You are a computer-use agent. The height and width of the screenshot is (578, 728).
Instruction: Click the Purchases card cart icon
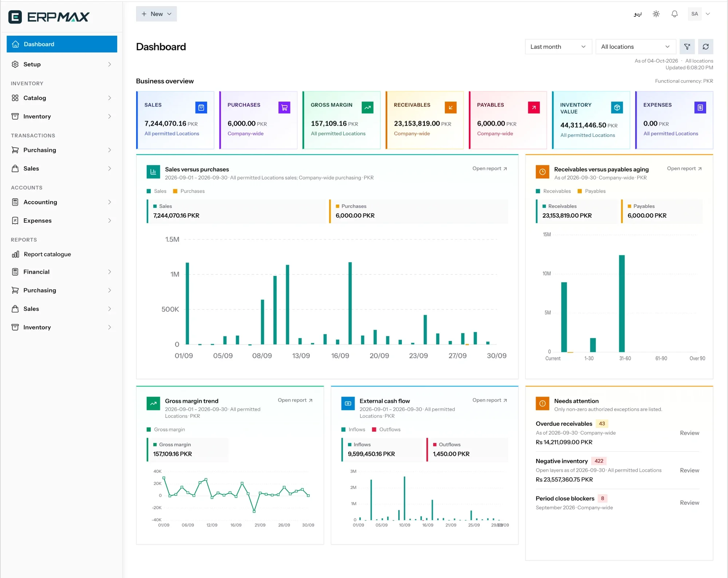click(x=284, y=107)
